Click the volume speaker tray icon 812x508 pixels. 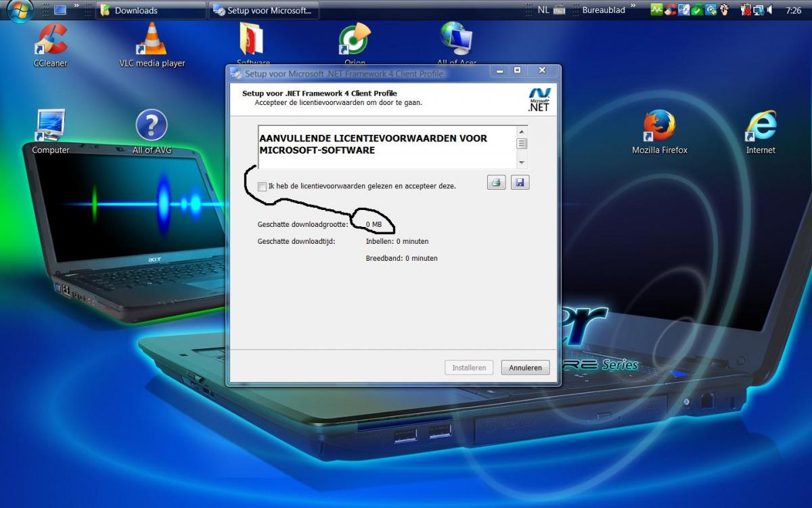point(770,10)
